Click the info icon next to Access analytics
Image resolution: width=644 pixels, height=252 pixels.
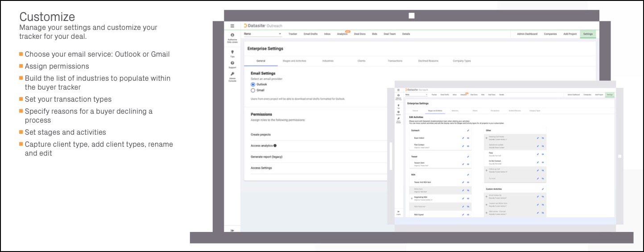click(x=275, y=146)
